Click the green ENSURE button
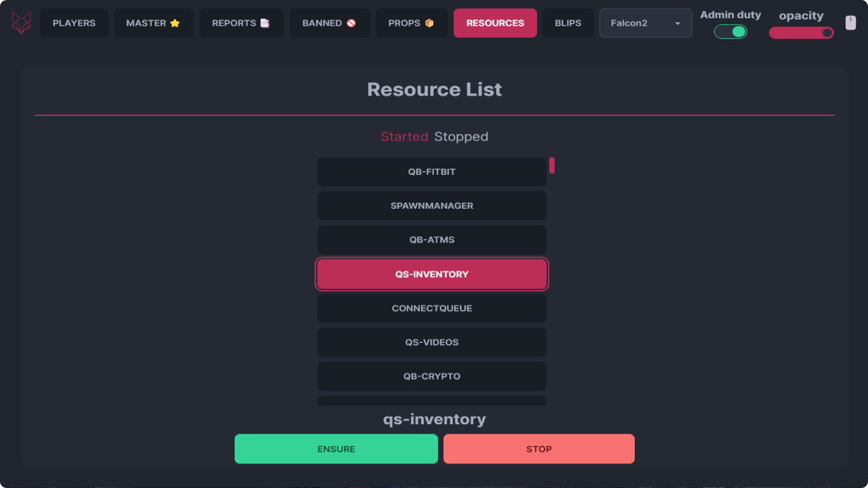868x488 pixels. point(336,449)
